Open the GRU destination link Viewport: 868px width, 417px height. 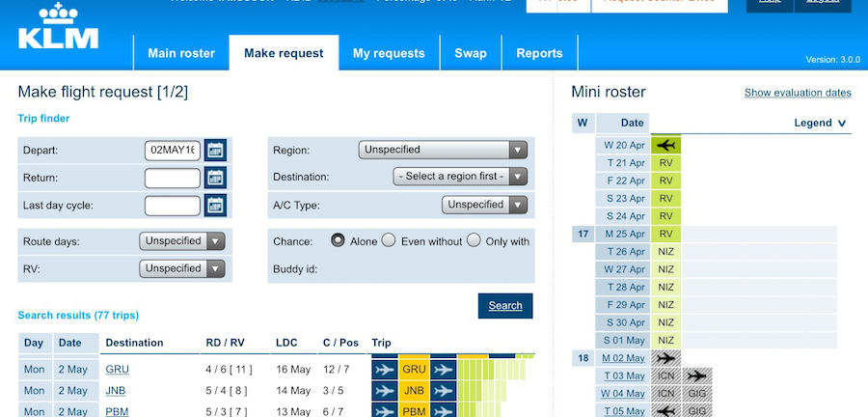117,369
